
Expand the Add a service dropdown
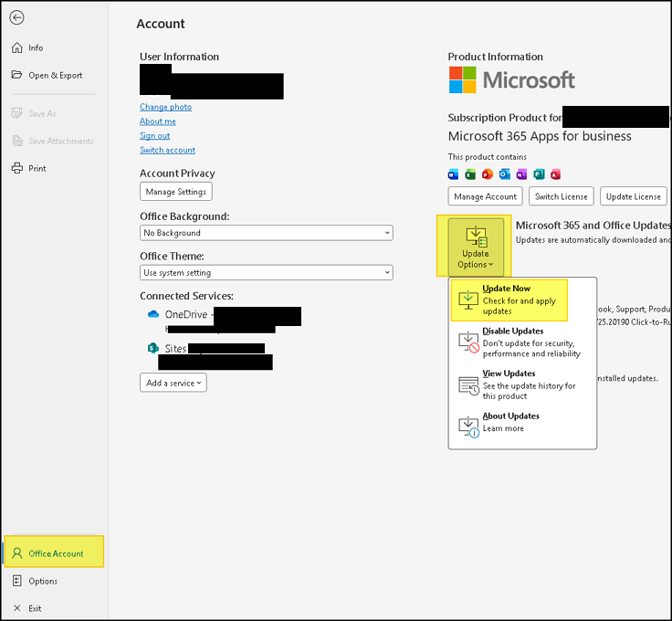(173, 383)
